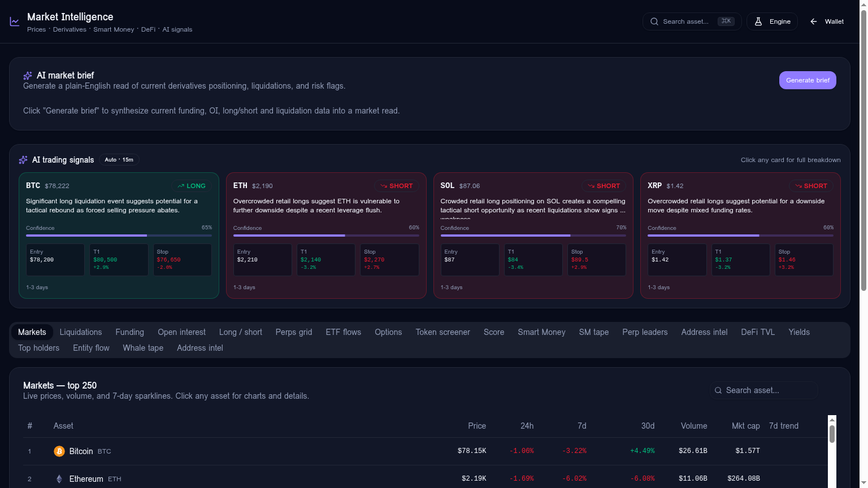Switch to the SM tape tab

594,332
